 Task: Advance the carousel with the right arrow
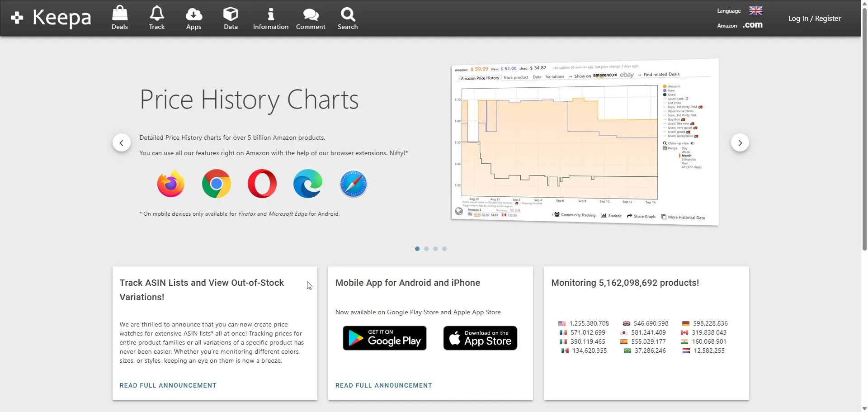[x=740, y=142]
